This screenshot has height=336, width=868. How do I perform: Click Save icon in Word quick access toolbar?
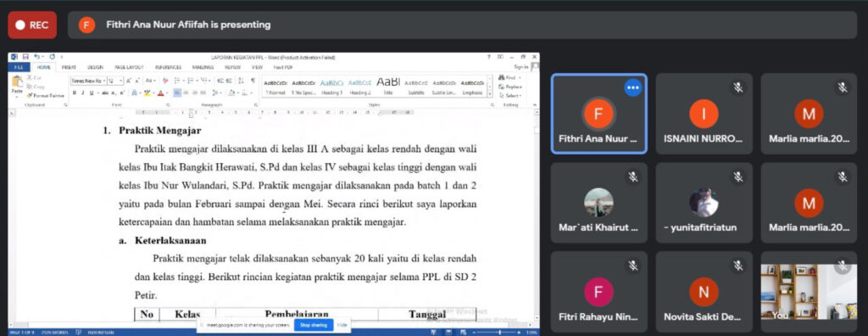tap(25, 57)
